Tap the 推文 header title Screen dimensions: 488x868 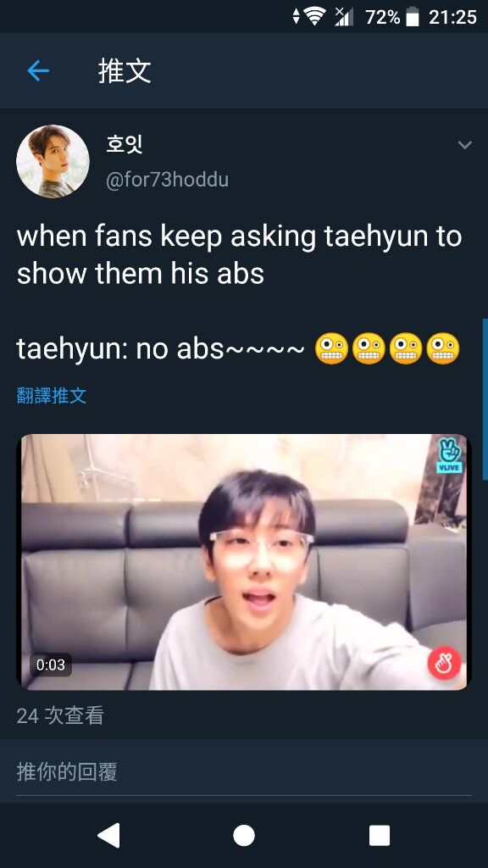(x=125, y=71)
